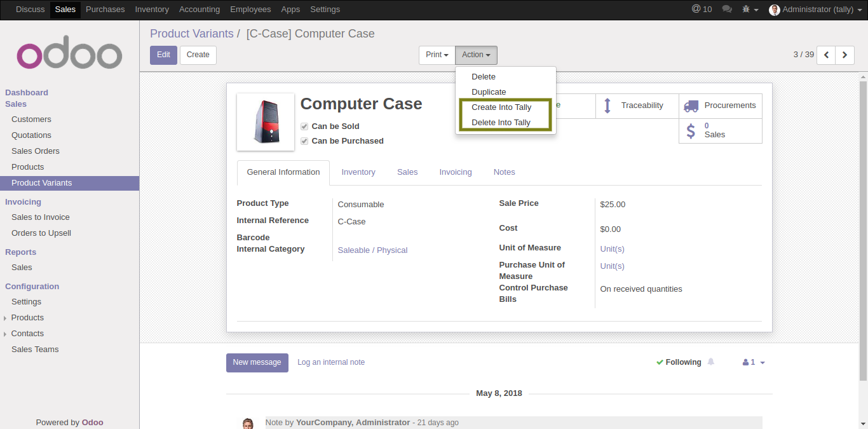Click the Following status button
Screen dimensions: 868x429
click(x=679, y=362)
